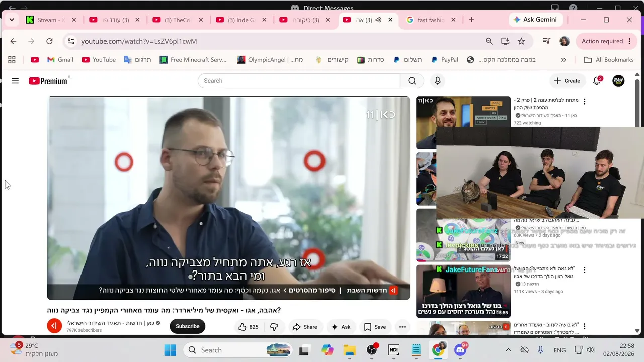Open the YouTube guide hamburger menu
Viewport: 644px width, 362px height.
tap(15, 81)
